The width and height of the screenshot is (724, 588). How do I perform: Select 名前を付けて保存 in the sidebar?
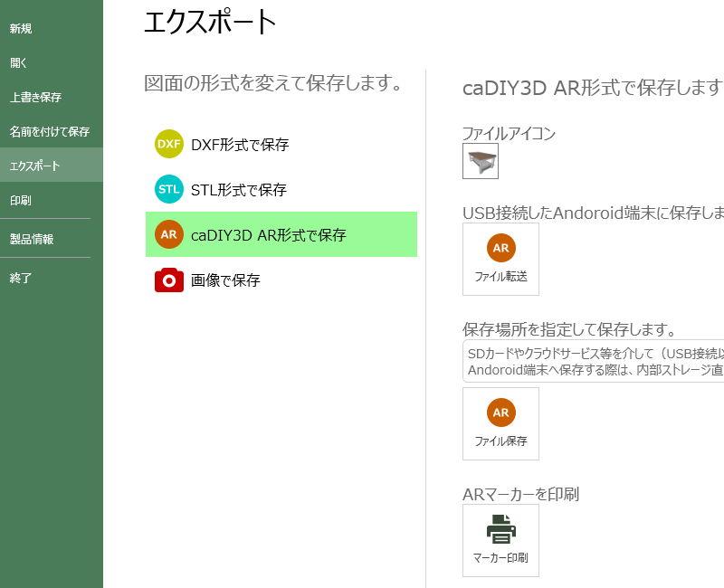tap(52, 131)
